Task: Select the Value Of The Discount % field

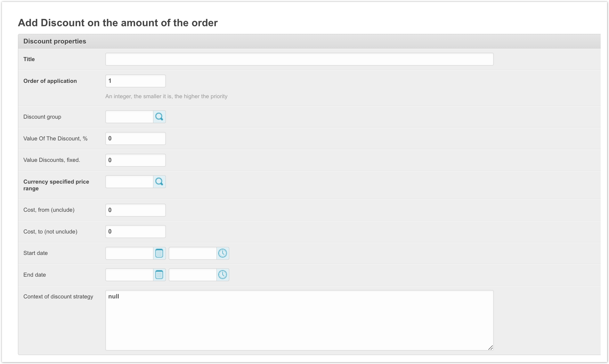Action: point(135,138)
